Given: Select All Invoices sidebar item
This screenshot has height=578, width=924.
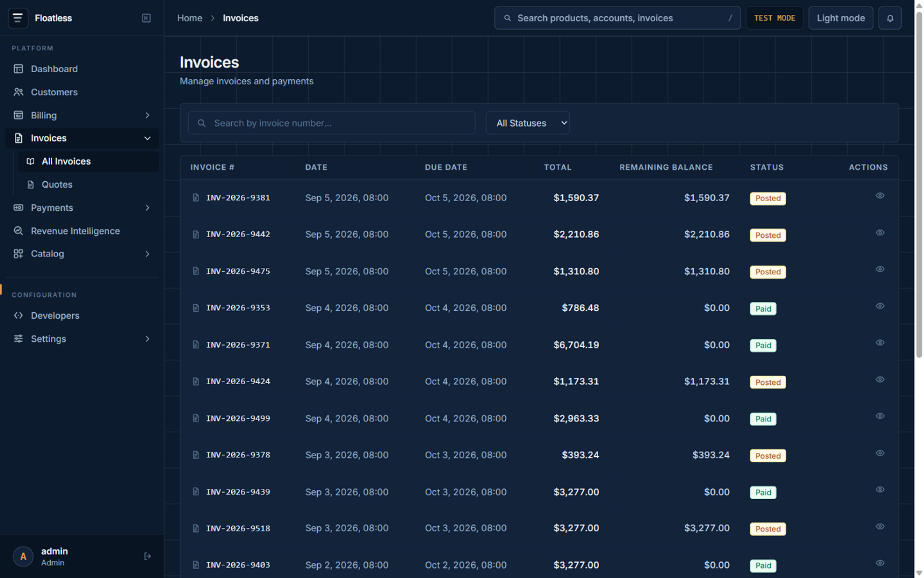Looking at the screenshot, I should pyautogui.click(x=89, y=161).
